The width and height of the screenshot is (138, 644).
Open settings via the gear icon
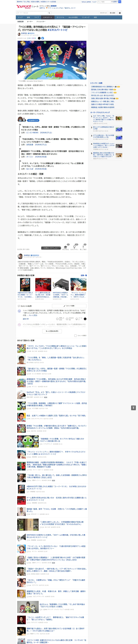[x=120, y=13]
